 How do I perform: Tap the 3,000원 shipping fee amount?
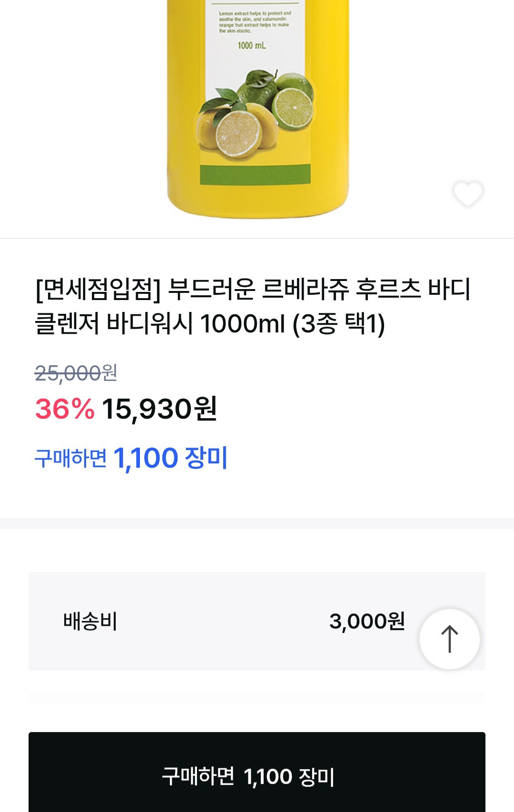point(367,622)
